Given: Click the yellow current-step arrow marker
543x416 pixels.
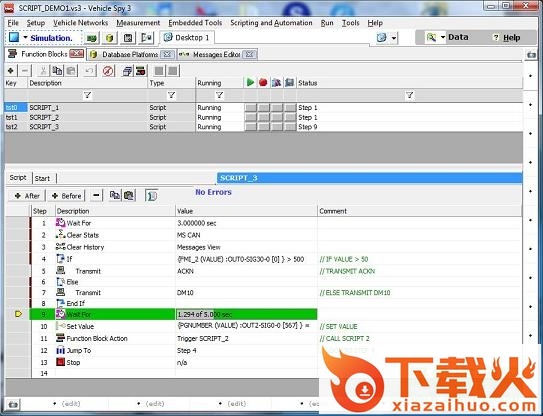Looking at the screenshot, I should pos(19,314).
